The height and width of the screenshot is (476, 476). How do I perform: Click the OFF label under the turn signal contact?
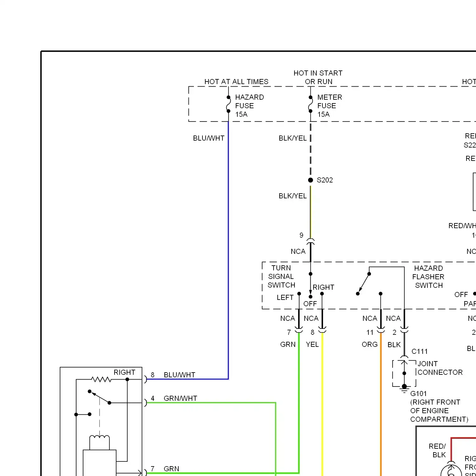click(310, 304)
